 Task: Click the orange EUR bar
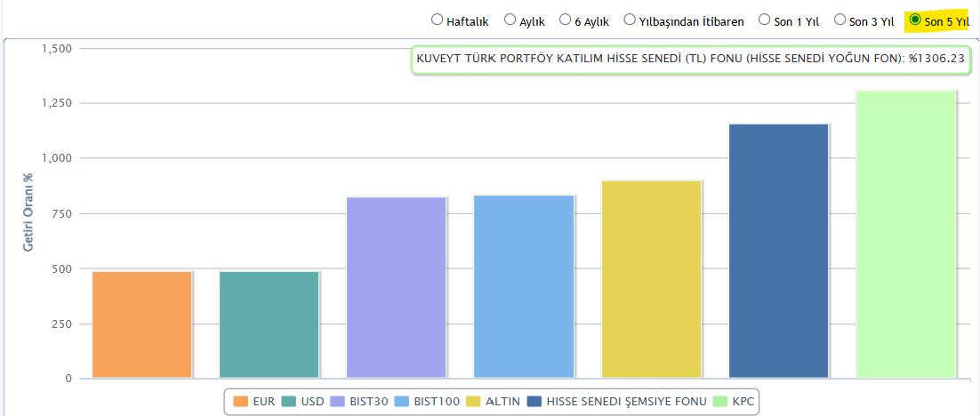(142, 324)
